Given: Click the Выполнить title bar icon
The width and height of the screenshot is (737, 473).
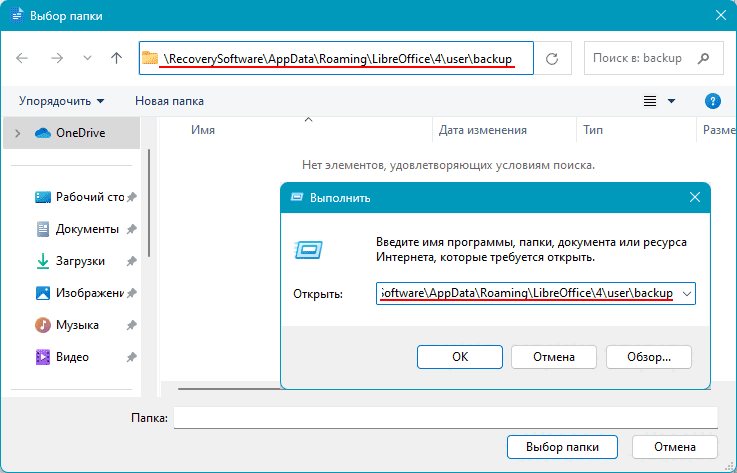Looking at the screenshot, I should click(297, 197).
